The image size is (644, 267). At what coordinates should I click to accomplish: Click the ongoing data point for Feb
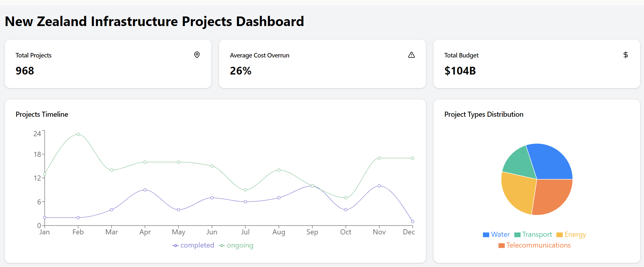coord(78,134)
